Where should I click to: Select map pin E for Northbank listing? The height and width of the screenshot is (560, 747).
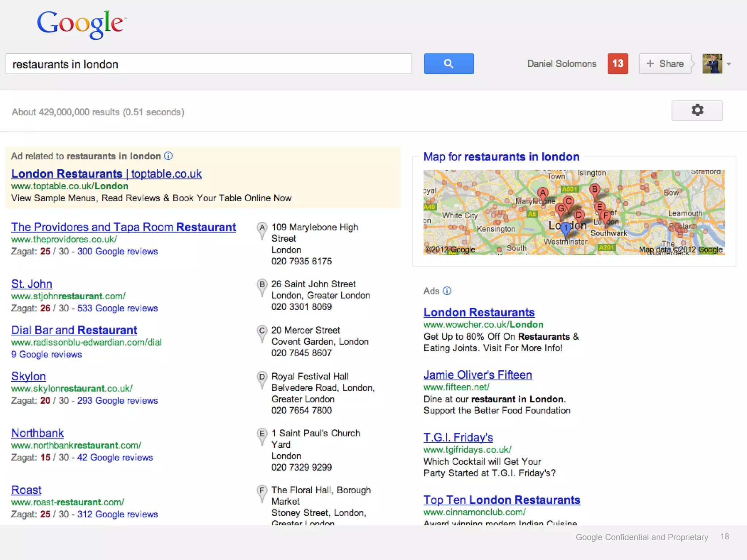(x=262, y=437)
